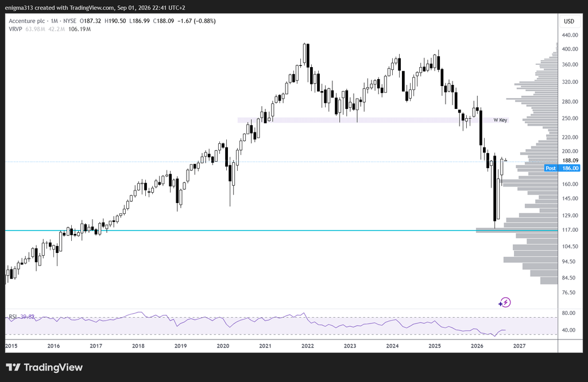Click the change value −1.67 (−0.88%)
The image size is (588, 382).
196,21
